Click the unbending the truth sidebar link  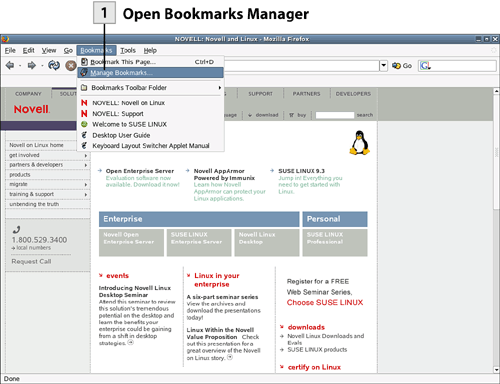(x=34, y=204)
